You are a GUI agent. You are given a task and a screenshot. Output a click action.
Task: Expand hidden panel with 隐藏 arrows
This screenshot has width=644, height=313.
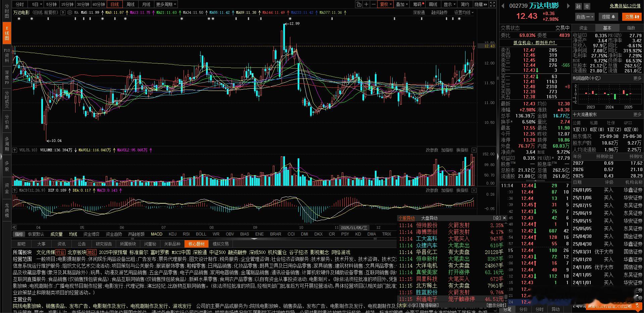click(x=481, y=4)
